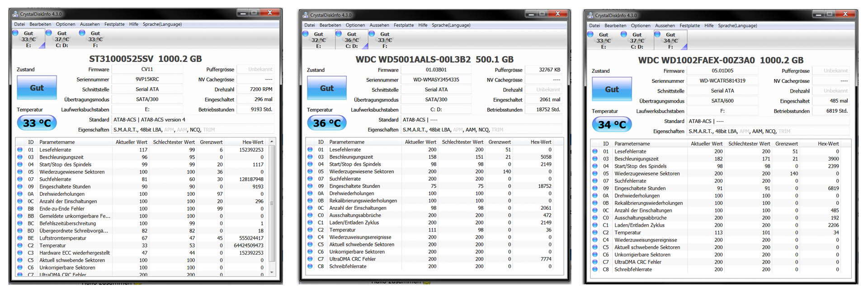Click status dot for Ausschaltungsabbrüche in middle window

310,215
